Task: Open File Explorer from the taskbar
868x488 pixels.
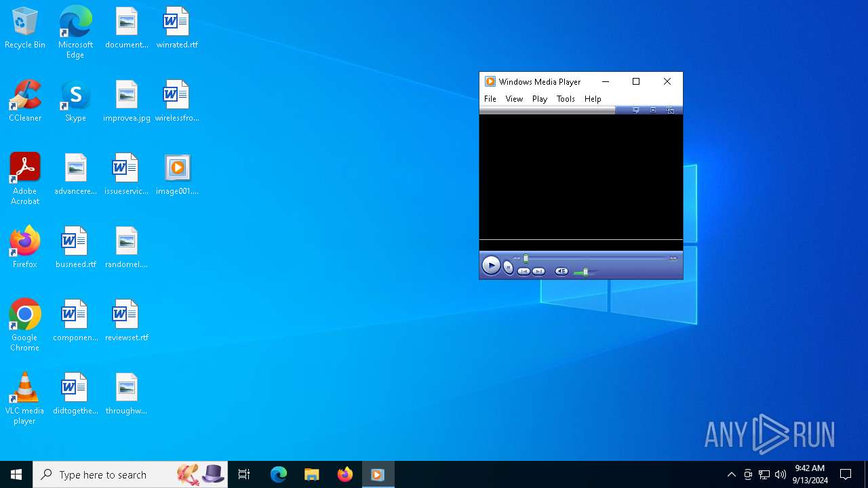Action: point(312,474)
